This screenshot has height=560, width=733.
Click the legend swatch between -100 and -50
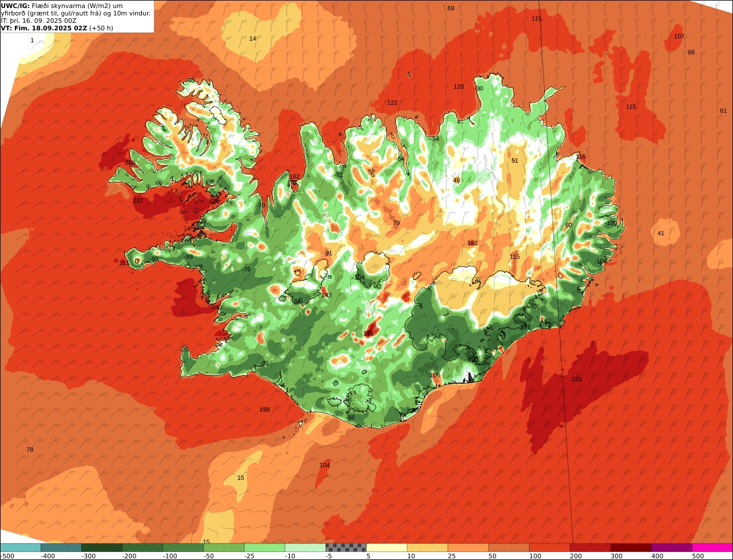183,547
